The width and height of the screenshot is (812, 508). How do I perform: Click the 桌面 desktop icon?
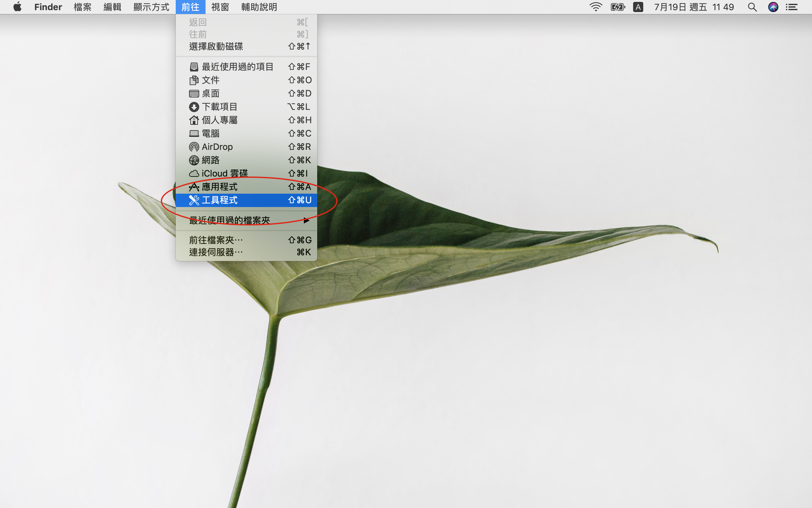[194, 93]
